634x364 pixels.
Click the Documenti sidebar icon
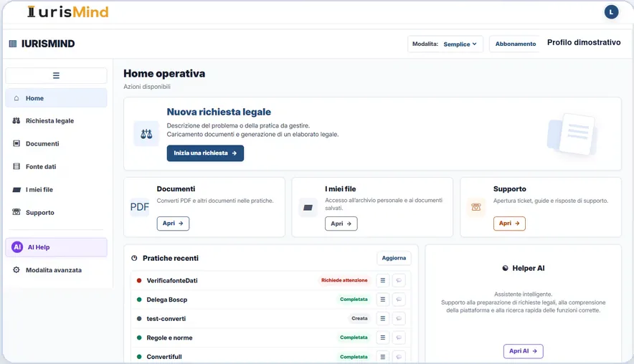(x=16, y=143)
